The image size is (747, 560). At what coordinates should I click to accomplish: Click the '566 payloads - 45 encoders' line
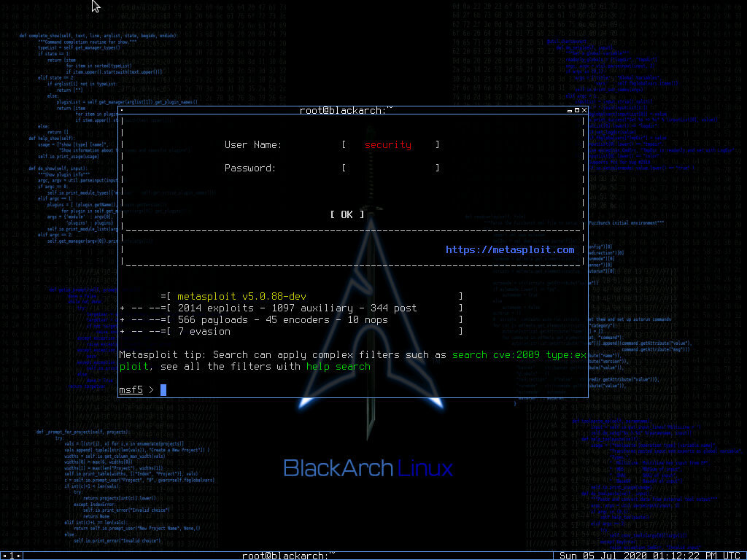(x=282, y=320)
